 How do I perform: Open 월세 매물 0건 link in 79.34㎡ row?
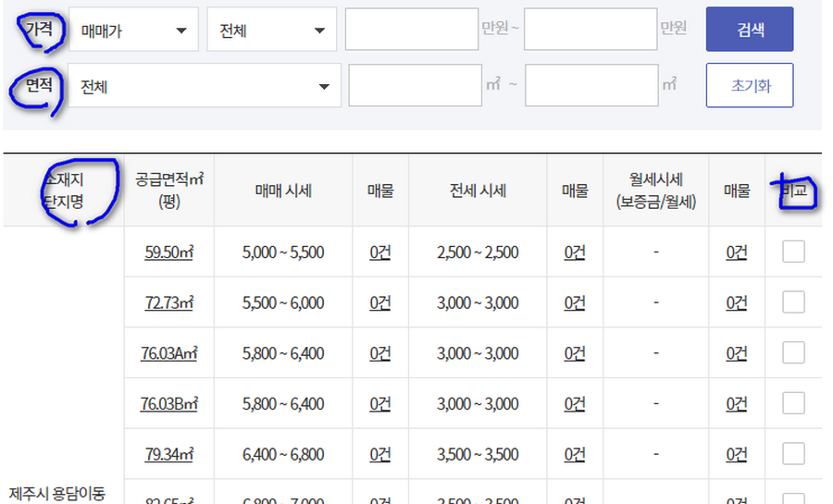click(x=737, y=454)
